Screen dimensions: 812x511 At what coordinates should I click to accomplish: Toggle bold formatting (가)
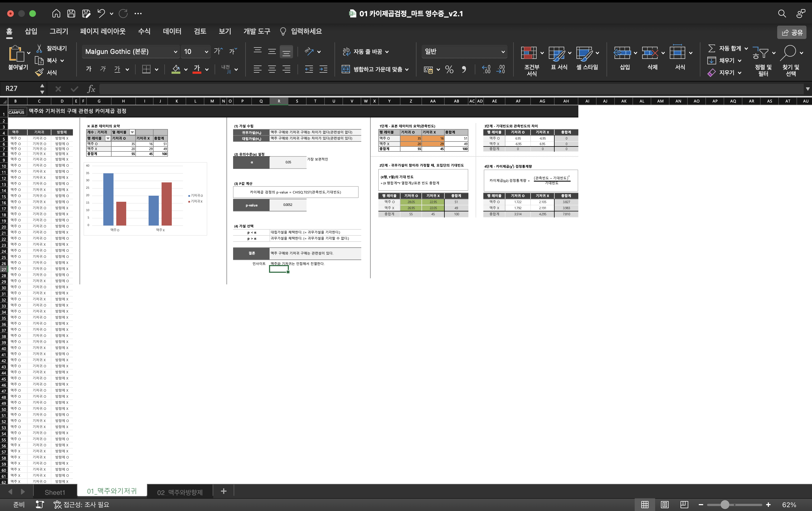[89, 69]
